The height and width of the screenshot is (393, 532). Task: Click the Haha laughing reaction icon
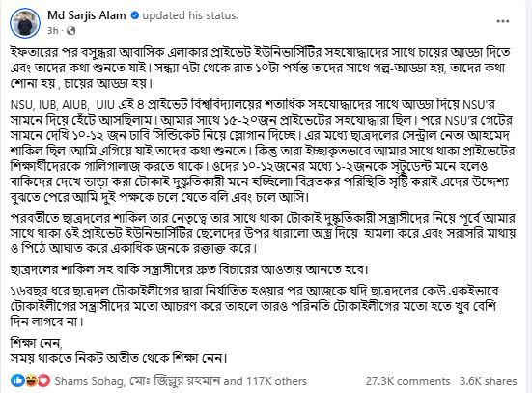coord(31,380)
